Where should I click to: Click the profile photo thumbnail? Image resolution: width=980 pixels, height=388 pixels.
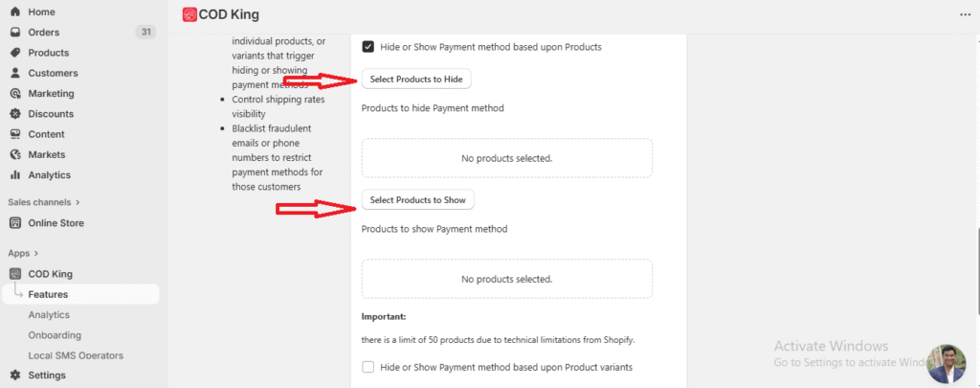click(x=946, y=363)
